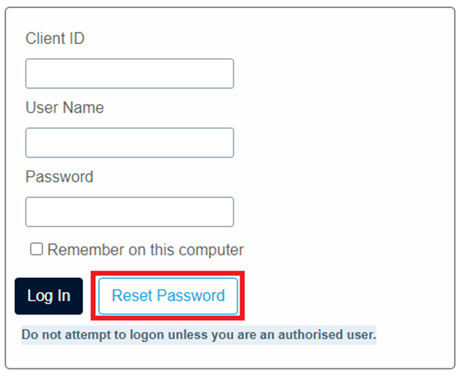Screen dimensions: 467x377
Task: Click the User Name label text
Action: [x=65, y=108]
